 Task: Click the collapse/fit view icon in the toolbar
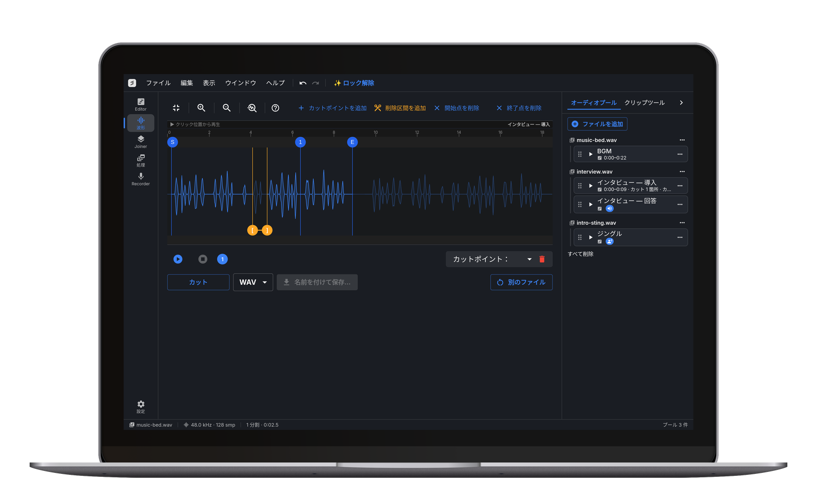(x=176, y=108)
